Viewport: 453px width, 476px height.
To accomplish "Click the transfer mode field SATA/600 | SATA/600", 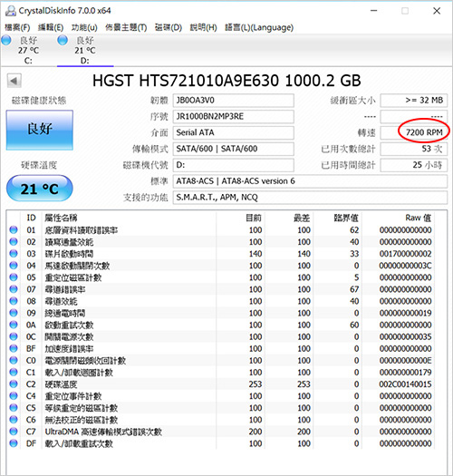I will [x=234, y=149].
